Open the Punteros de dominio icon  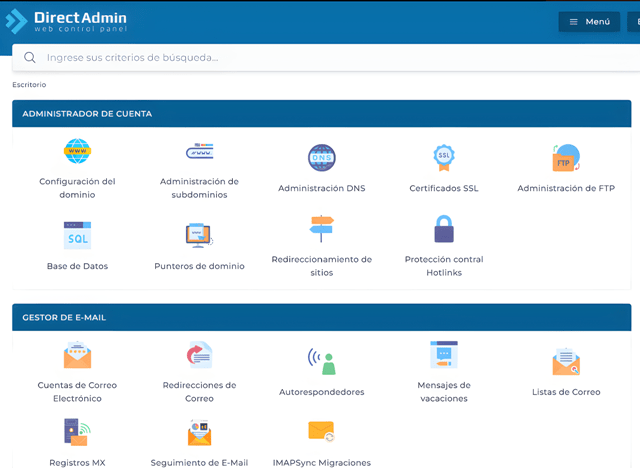point(199,235)
